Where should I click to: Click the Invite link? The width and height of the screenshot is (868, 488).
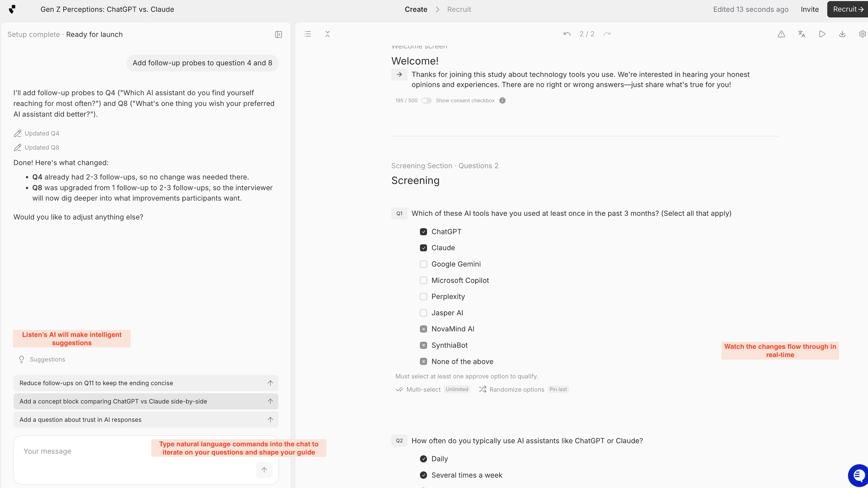point(809,9)
